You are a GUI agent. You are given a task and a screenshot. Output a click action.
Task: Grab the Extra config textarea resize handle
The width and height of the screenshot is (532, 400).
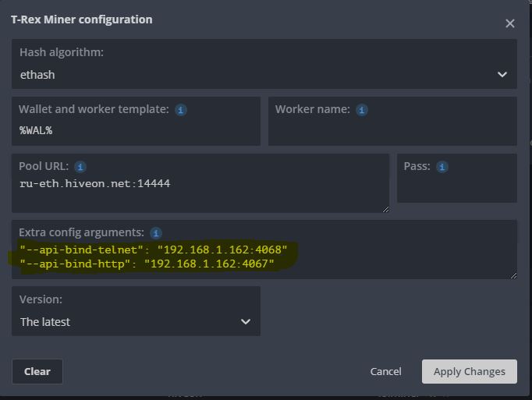(514, 275)
